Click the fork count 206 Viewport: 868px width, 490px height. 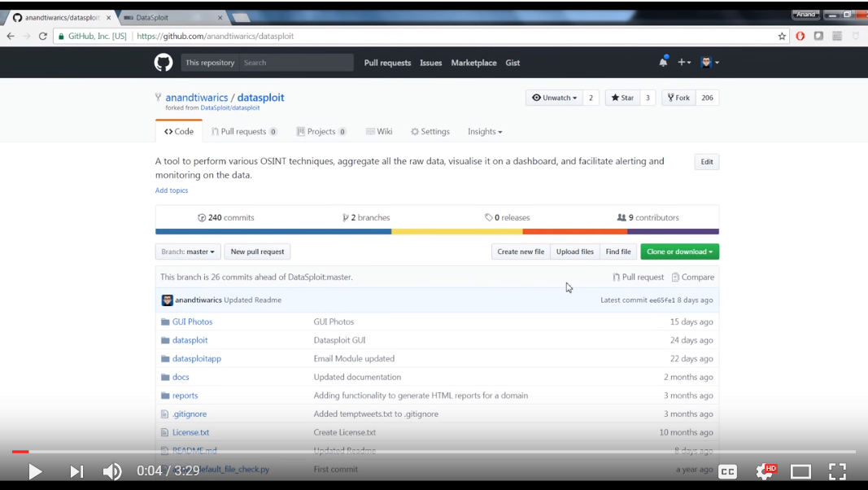coord(708,98)
